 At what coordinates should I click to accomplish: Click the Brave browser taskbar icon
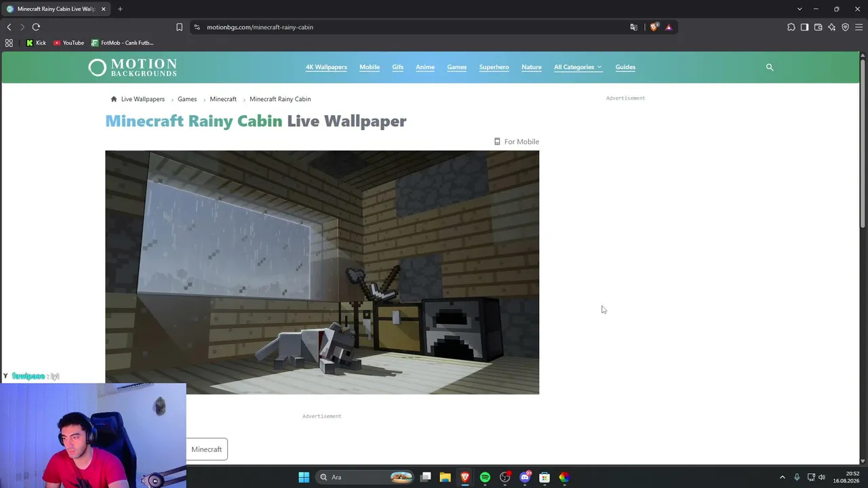click(465, 477)
